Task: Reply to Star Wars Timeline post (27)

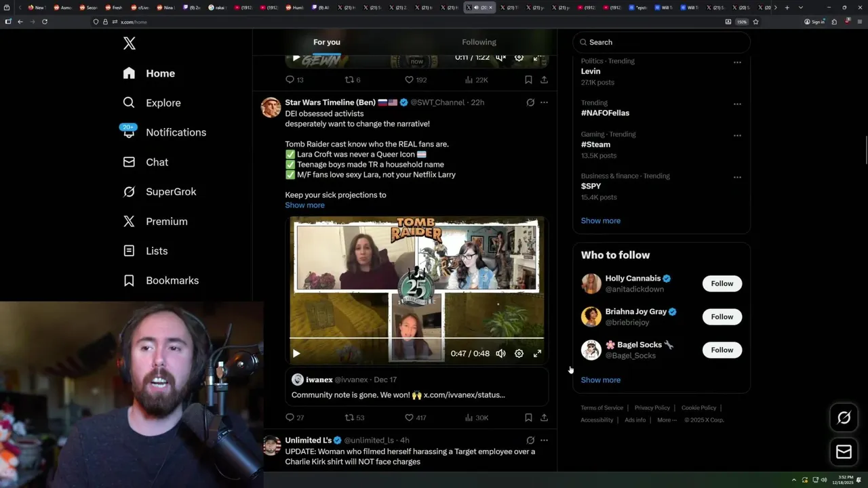Action: 295,418
